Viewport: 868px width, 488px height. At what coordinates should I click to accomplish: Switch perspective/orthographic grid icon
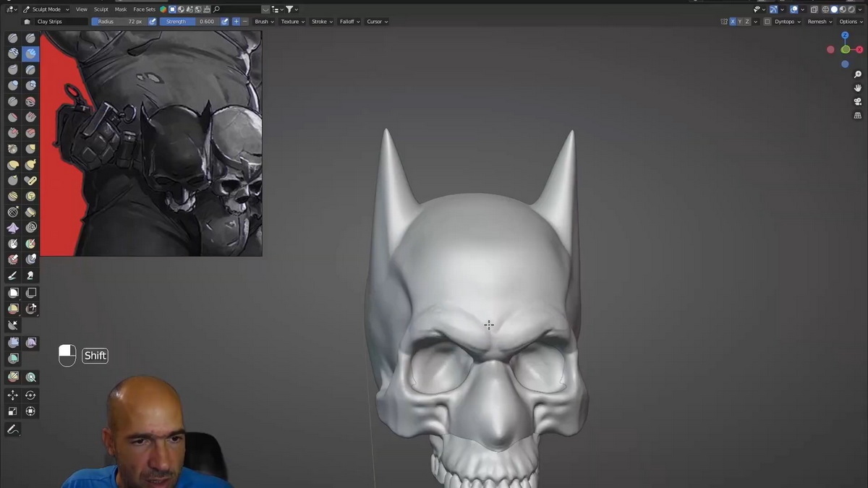click(858, 116)
